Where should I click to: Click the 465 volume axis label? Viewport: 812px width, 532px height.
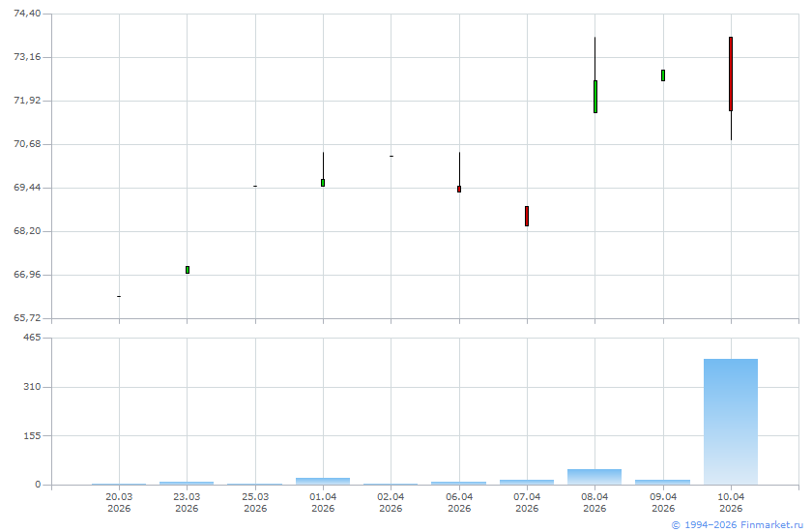pos(32,338)
